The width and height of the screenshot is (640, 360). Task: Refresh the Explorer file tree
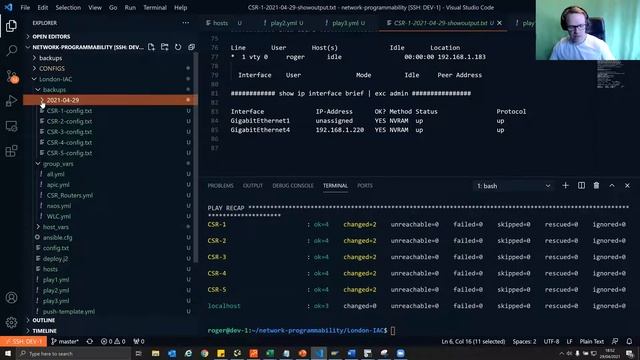coord(178,47)
